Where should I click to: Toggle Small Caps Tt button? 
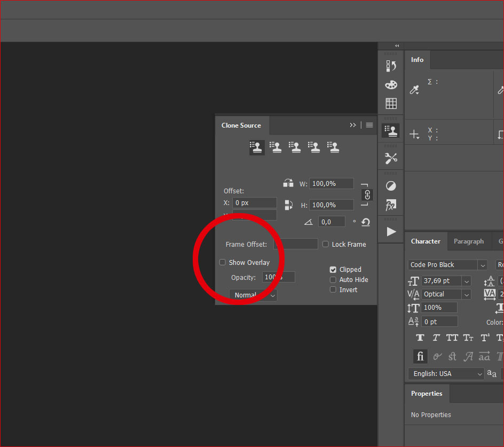pyautogui.click(x=468, y=338)
